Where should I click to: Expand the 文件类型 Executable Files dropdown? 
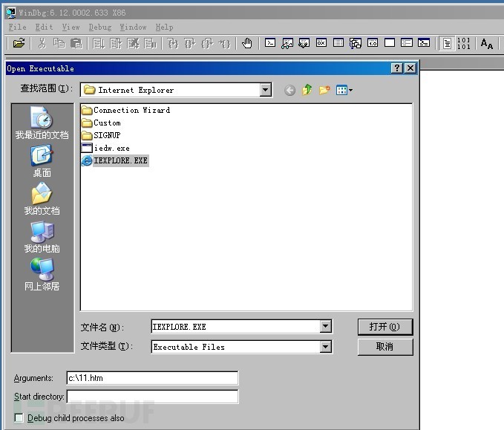[x=326, y=347]
